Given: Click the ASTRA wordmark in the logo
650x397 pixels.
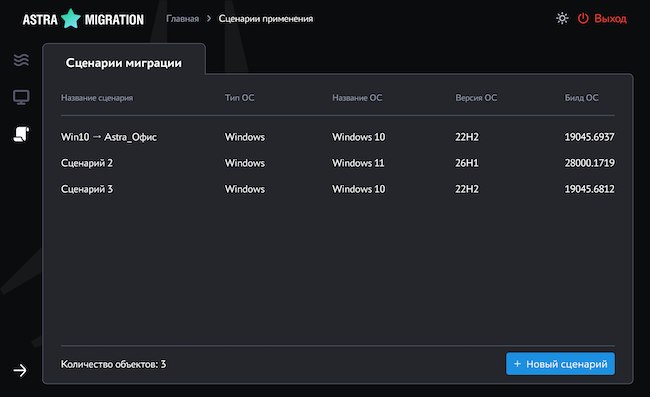Looking at the screenshot, I should pyautogui.click(x=40, y=19).
